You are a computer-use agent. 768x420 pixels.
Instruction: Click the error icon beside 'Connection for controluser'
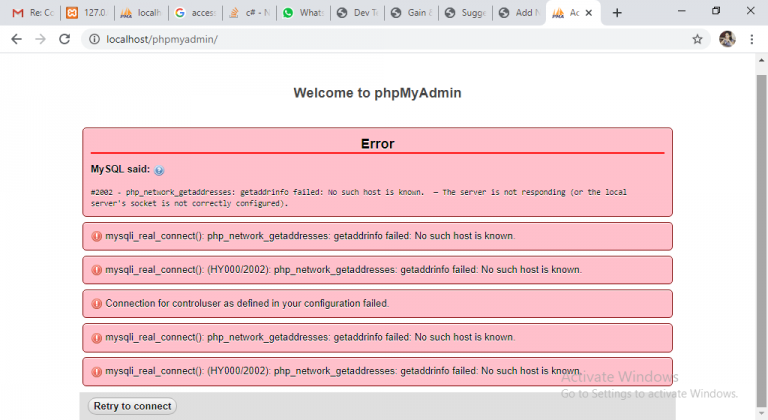[97, 303]
